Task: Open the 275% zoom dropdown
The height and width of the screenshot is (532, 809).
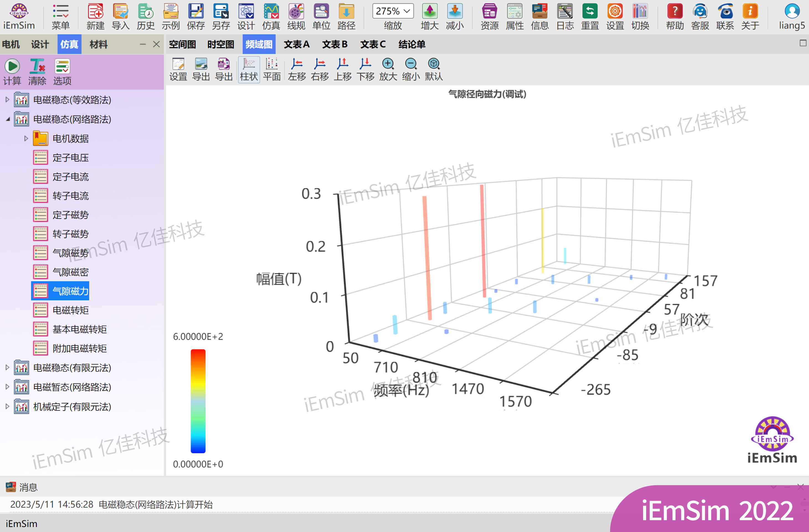Action: [393, 11]
